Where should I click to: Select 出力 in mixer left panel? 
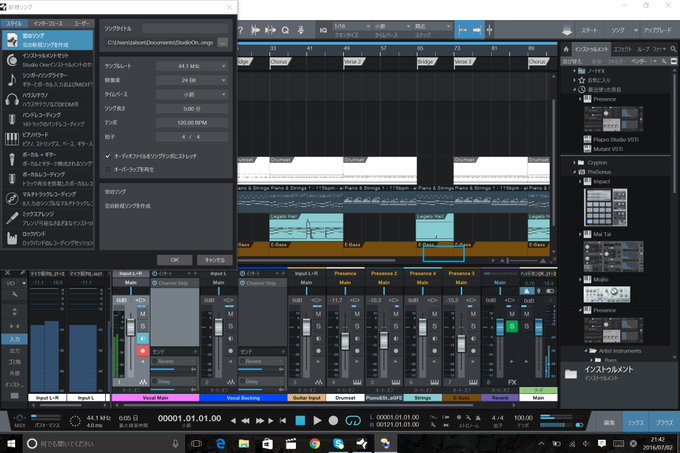[x=14, y=350]
